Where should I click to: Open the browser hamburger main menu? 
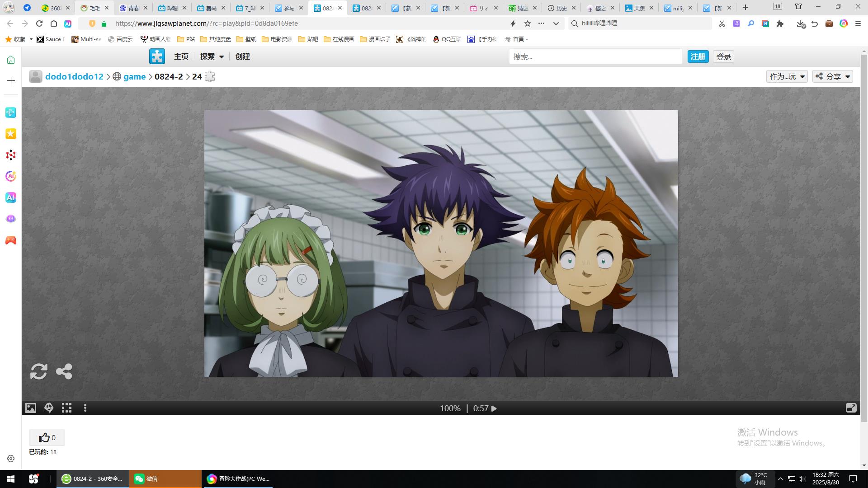(858, 23)
